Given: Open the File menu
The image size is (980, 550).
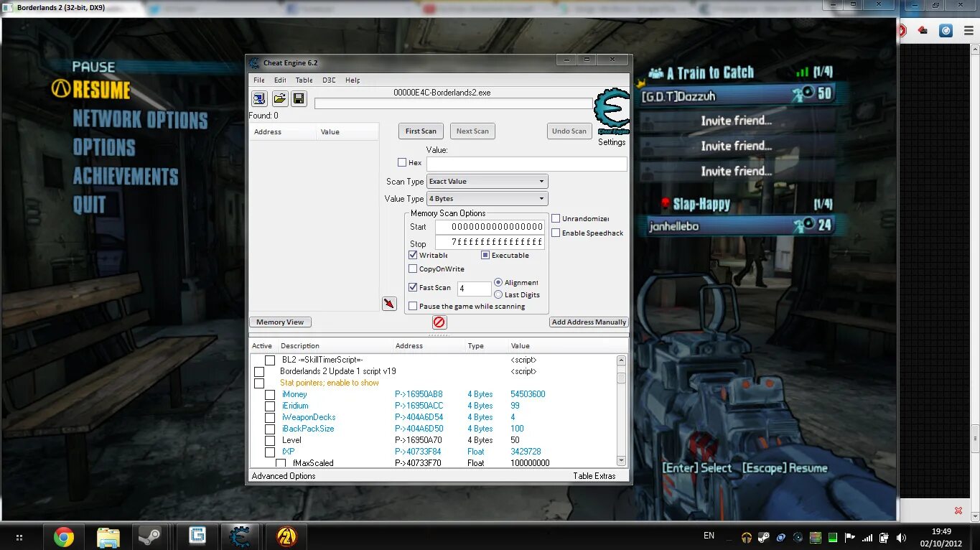Looking at the screenshot, I should [x=259, y=80].
